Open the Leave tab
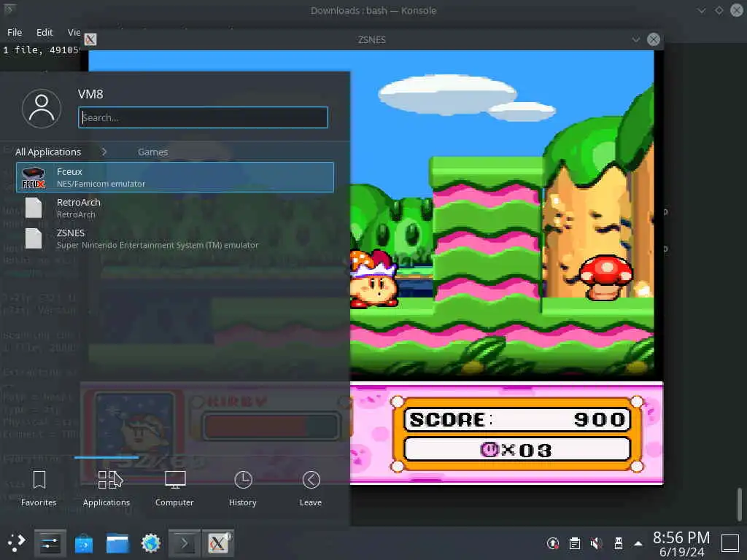747x560 pixels. [311, 488]
